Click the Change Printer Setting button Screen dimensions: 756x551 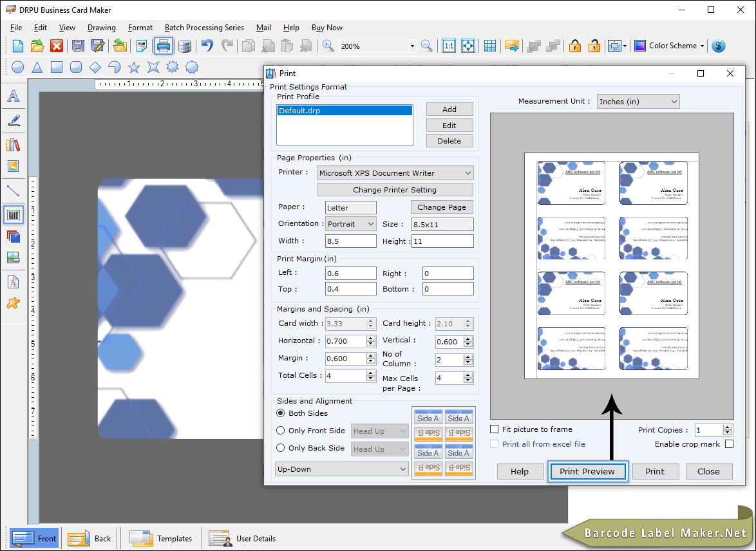click(x=395, y=190)
